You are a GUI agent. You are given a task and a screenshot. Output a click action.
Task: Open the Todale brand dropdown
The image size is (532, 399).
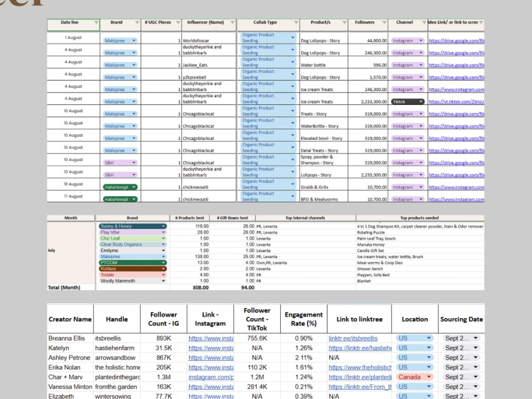pyautogui.click(x=163, y=275)
